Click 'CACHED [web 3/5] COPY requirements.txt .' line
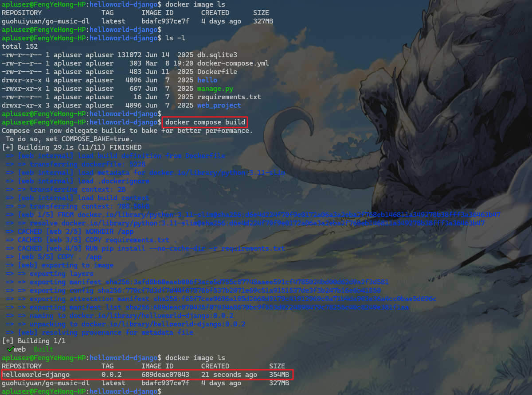Viewport: 532px width, 395px height. pyautogui.click(x=92, y=240)
